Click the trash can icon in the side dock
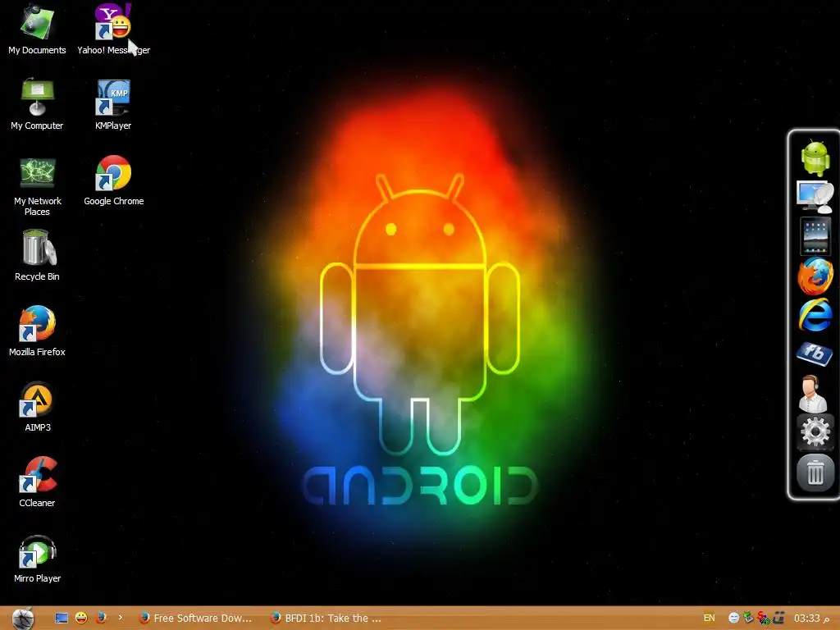The height and width of the screenshot is (630, 840). coord(815,472)
